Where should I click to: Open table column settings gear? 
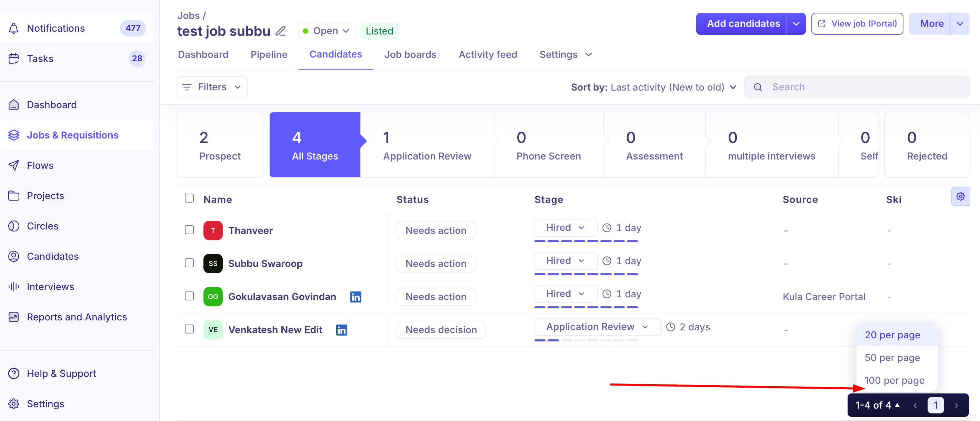[x=961, y=196]
